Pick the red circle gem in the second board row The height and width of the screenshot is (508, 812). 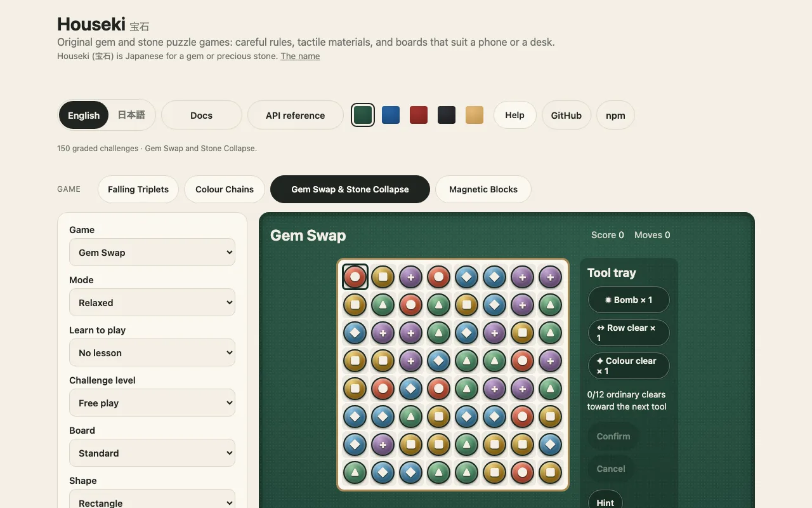tap(411, 305)
